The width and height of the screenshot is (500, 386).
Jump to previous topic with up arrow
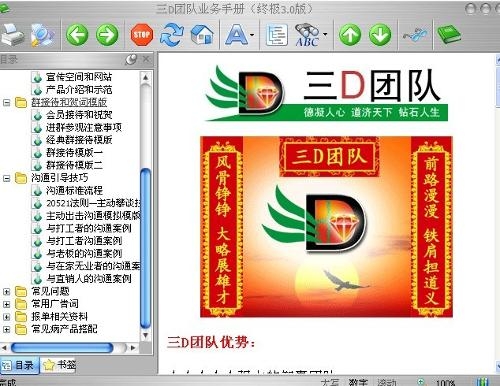pyautogui.click(x=350, y=34)
